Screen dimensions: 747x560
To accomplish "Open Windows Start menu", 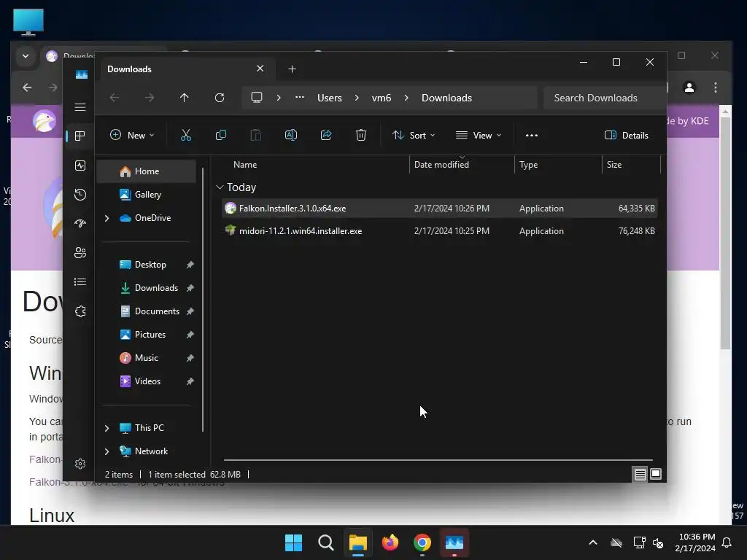I will point(293,542).
